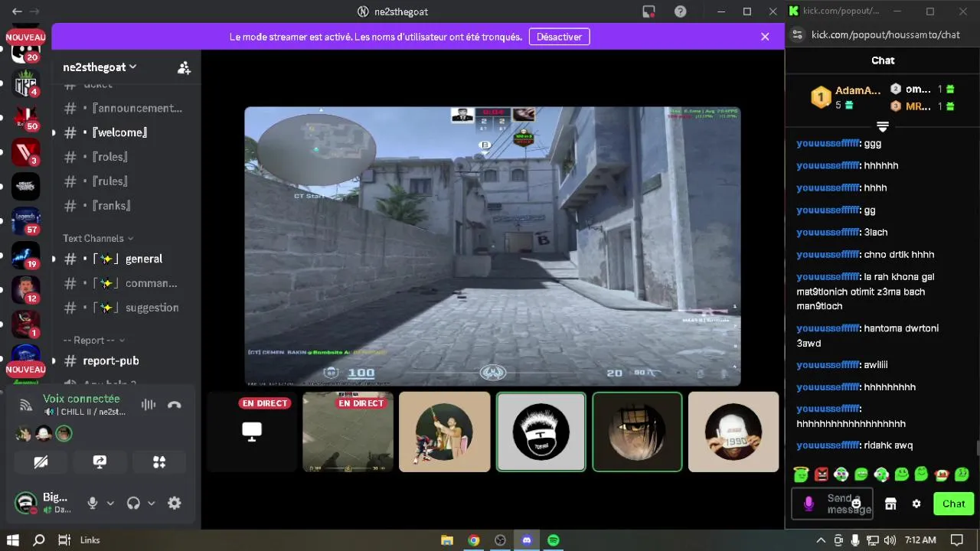Open the commands text channel

pos(122,283)
